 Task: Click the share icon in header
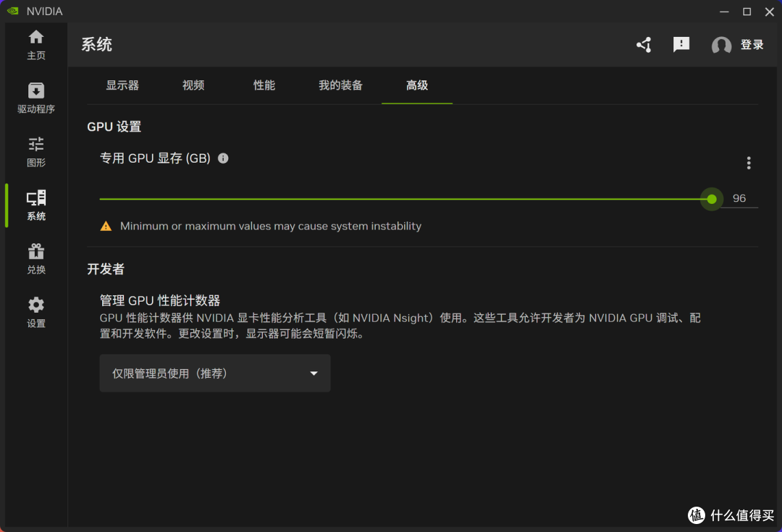[644, 45]
